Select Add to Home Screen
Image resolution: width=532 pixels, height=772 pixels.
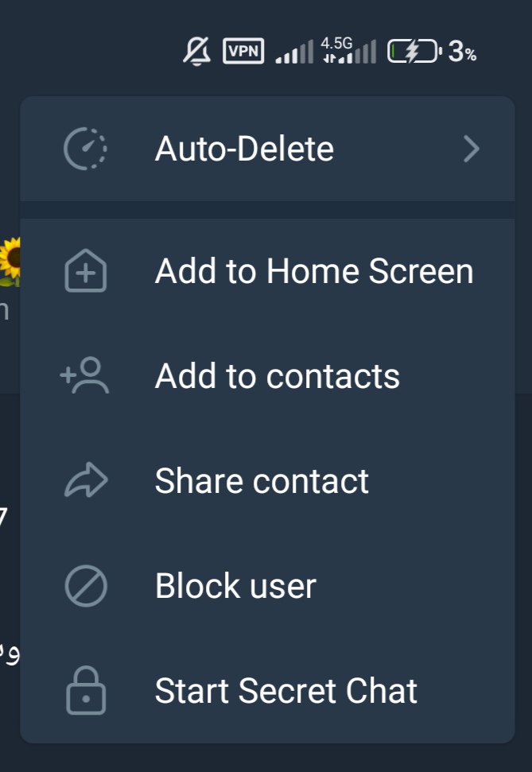tap(314, 272)
